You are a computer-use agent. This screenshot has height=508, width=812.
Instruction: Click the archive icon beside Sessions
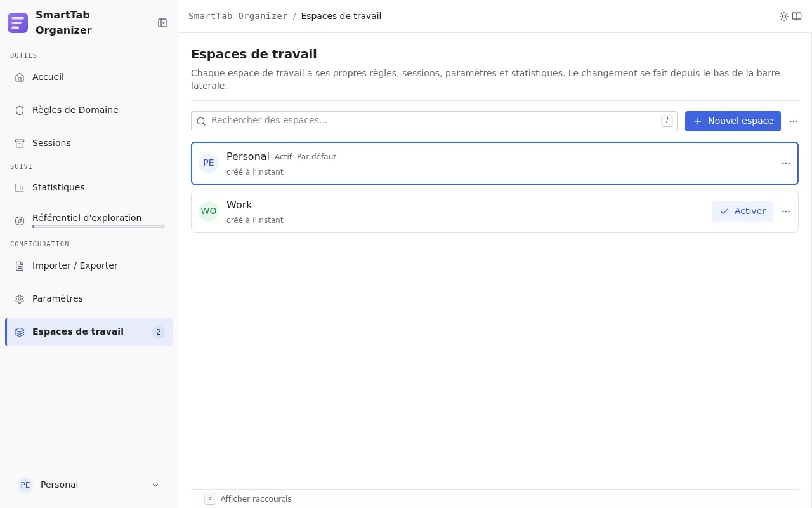click(x=20, y=144)
